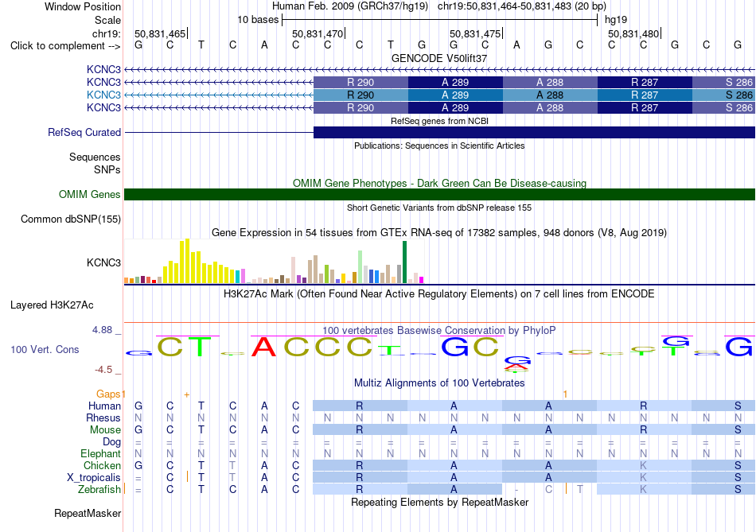
Task: Click the dark blue RefSeq Curated exon bar
Action: click(x=534, y=133)
